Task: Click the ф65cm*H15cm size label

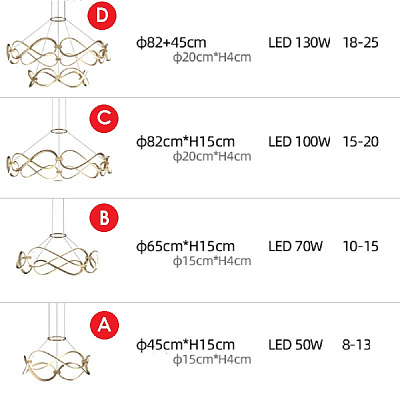Action: 185,246
